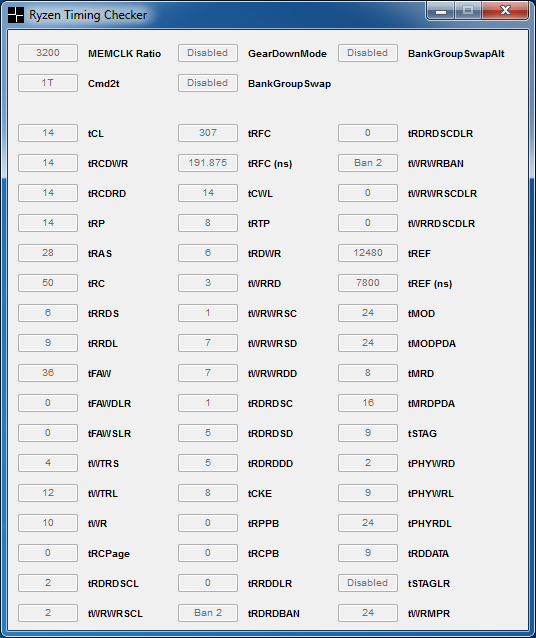Select the tFAW value field

click(48, 373)
